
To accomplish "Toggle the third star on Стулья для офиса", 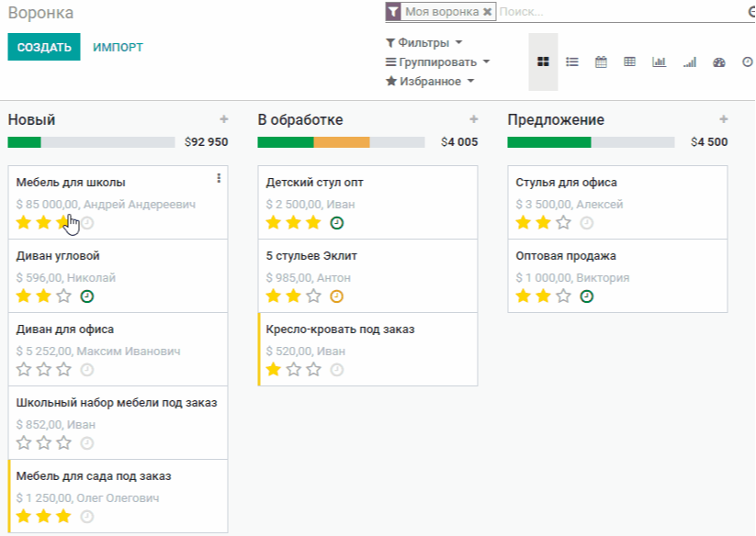I will 563,223.
